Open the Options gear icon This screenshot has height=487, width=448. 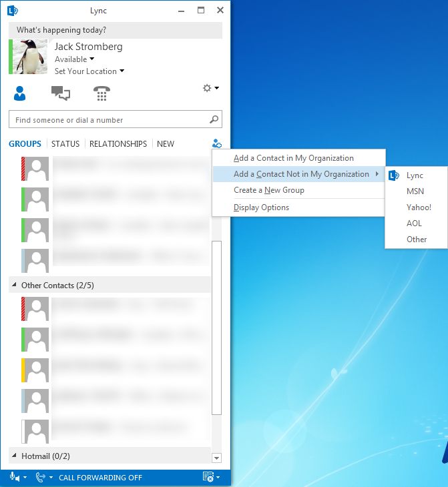(207, 88)
